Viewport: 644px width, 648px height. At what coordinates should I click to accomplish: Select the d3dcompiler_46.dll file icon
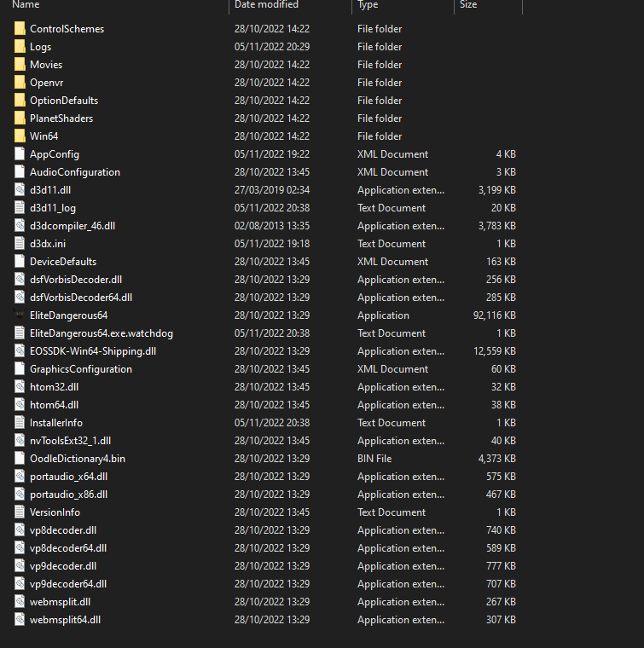(20, 226)
